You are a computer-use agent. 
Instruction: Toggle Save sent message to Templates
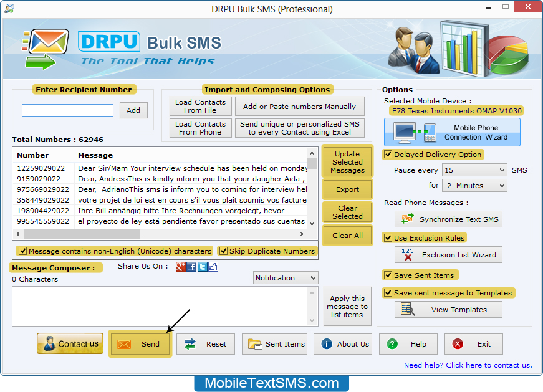click(x=388, y=293)
